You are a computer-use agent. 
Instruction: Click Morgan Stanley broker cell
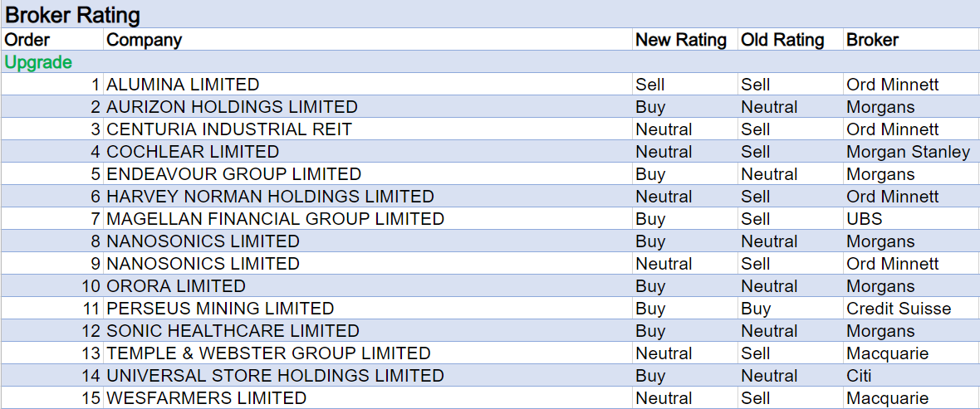point(908,152)
